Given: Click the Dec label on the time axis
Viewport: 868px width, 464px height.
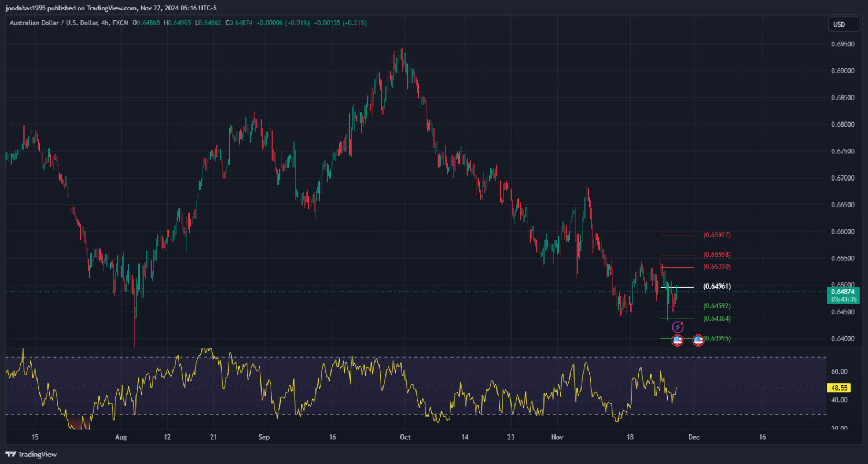Looking at the screenshot, I should (694, 437).
